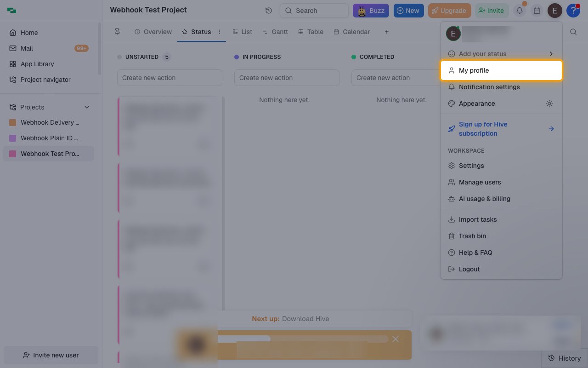
Task: Open Notification settings in the menu
Action: [x=501, y=87]
